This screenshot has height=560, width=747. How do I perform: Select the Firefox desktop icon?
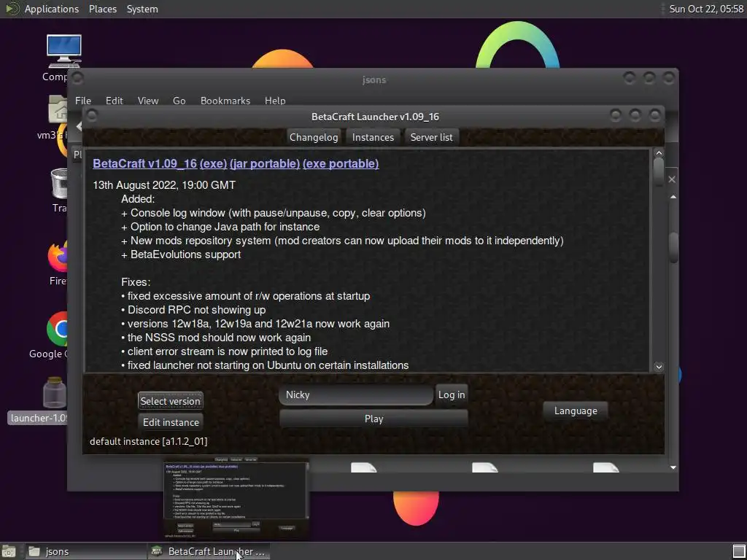57,256
